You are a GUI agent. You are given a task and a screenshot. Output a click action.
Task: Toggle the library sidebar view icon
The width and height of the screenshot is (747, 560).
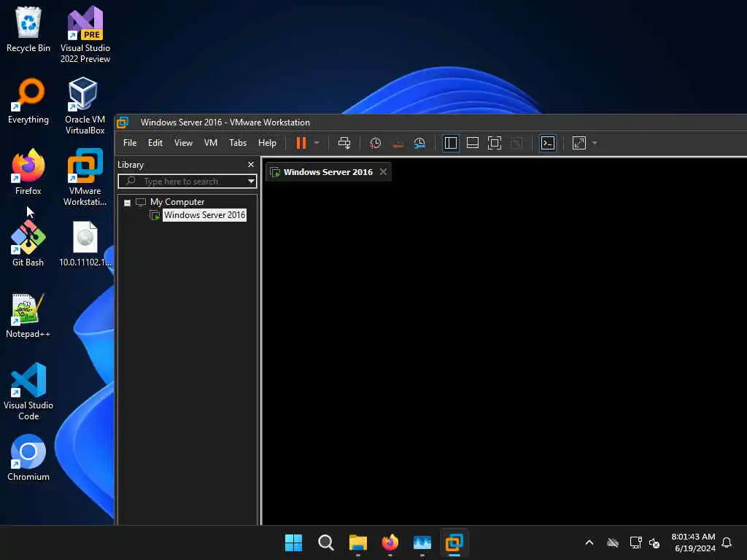pyautogui.click(x=450, y=143)
